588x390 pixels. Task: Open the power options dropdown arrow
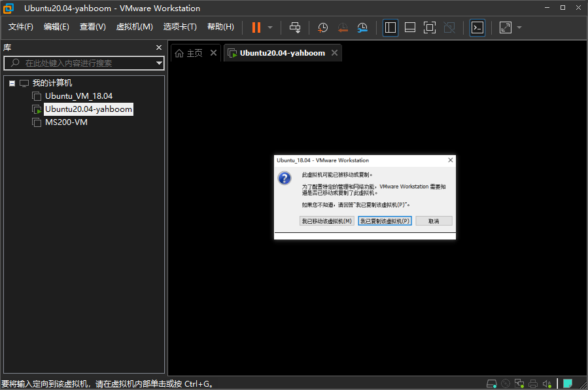click(x=270, y=27)
